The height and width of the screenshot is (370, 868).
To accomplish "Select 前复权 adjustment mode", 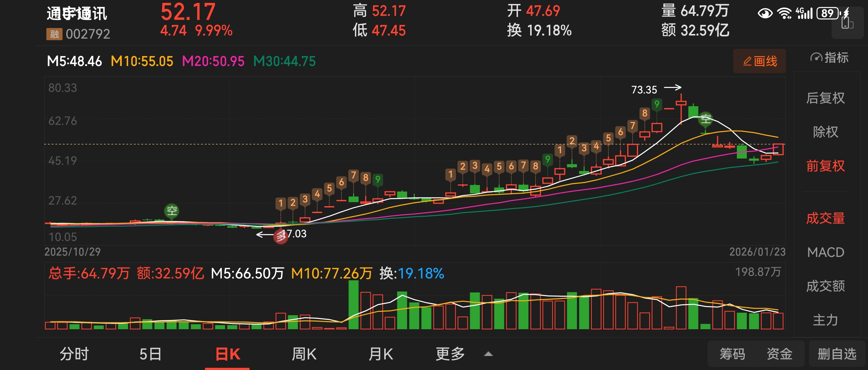I will click(x=825, y=166).
